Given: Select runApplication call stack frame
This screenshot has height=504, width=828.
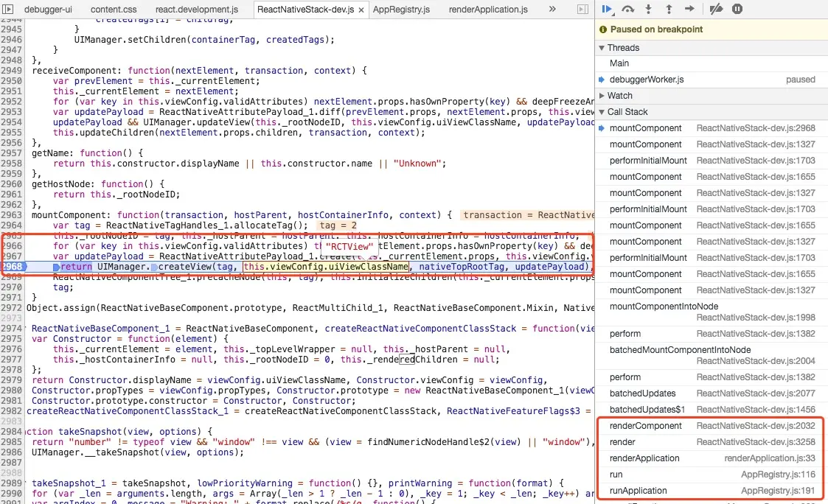Looking at the screenshot, I should point(712,491).
